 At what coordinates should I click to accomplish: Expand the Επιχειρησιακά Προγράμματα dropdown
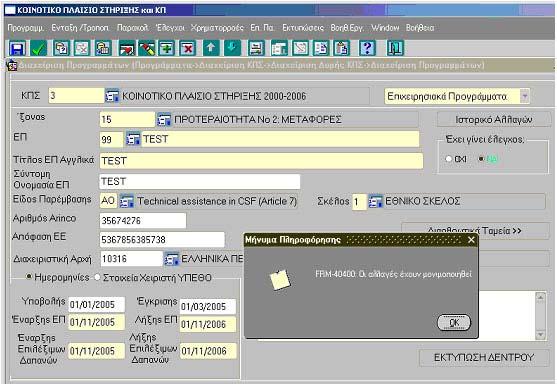point(525,96)
